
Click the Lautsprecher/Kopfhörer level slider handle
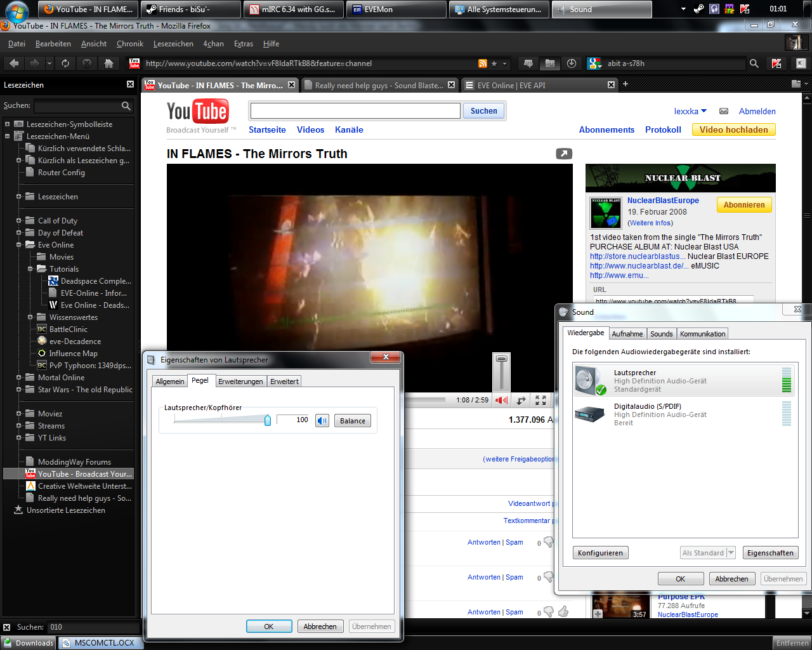(268, 420)
